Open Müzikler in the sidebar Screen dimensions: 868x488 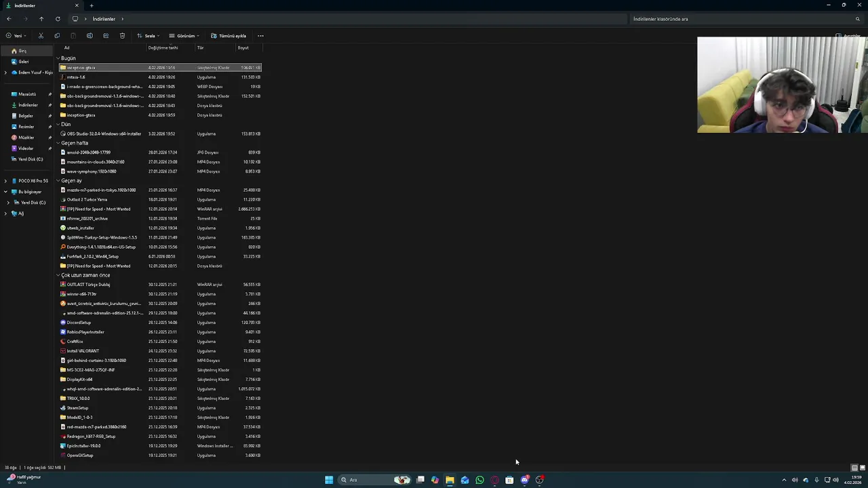pos(27,138)
